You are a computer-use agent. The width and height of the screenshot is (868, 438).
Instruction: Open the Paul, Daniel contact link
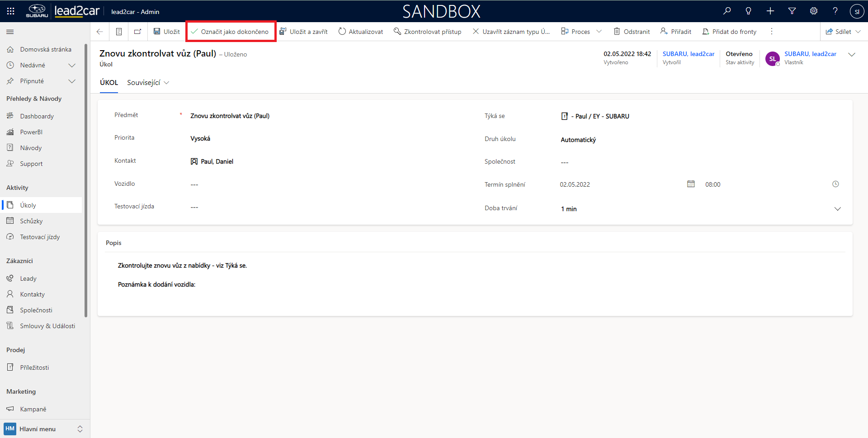click(x=217, y=162)
